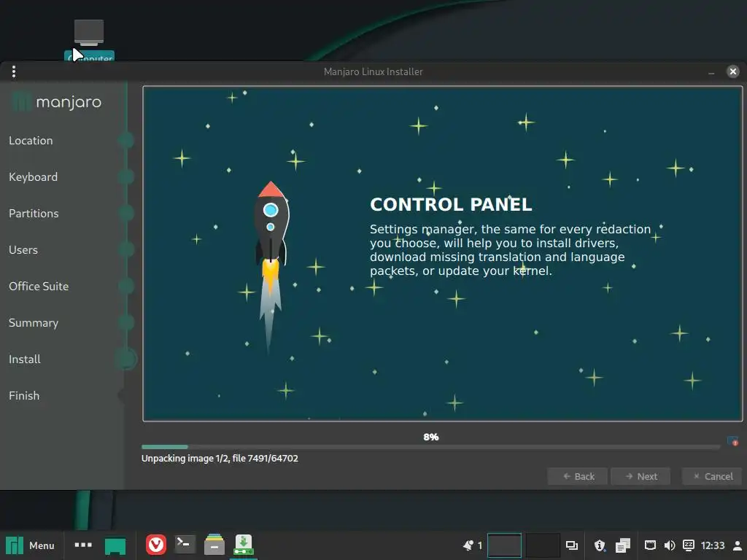Viewport: 747px width, 560px height.
Task: Click the security shield tray icon
Action: click(600, 545)
